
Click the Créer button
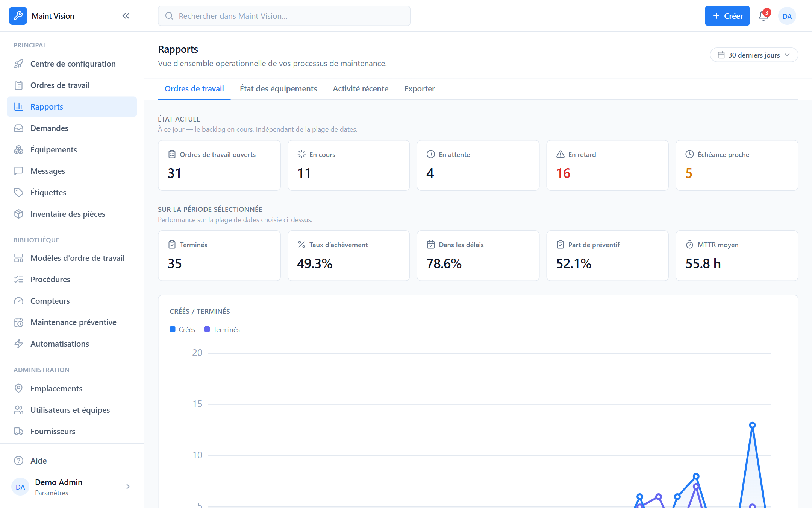[727, 16]
